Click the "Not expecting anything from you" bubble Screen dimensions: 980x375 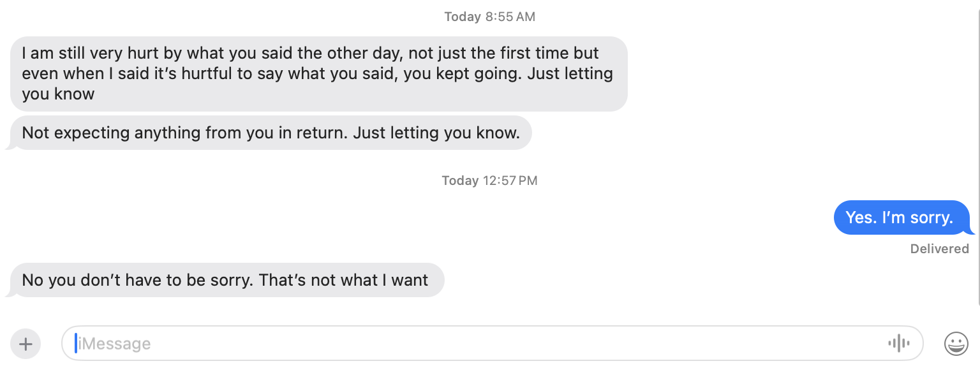click(271, 133)
